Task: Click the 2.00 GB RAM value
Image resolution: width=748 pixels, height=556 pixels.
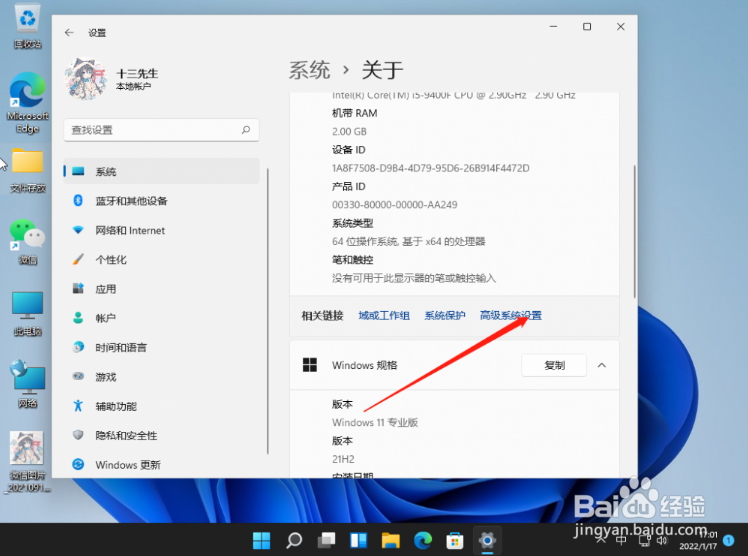Action: tap(349, 132)
